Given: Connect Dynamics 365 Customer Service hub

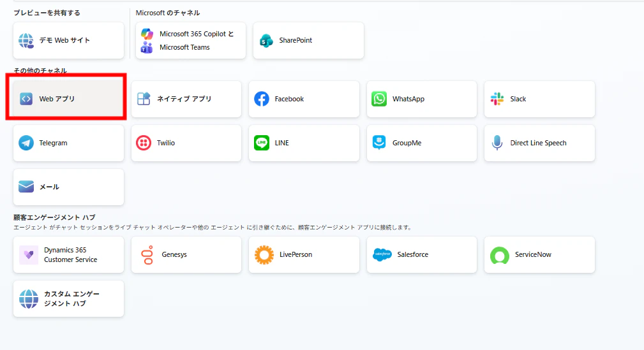Looking at the screenshot, I should [x=68, y=255].
